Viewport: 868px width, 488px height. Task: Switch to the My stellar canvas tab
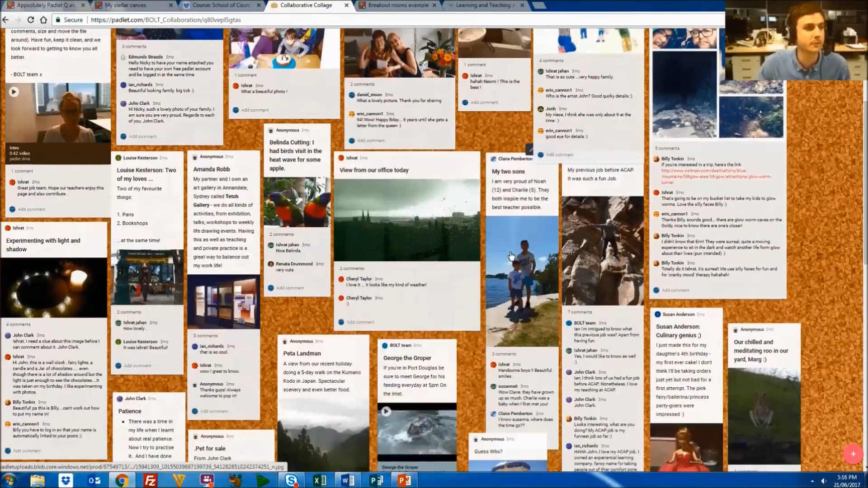pyautogui.click(x=126, y=5)
